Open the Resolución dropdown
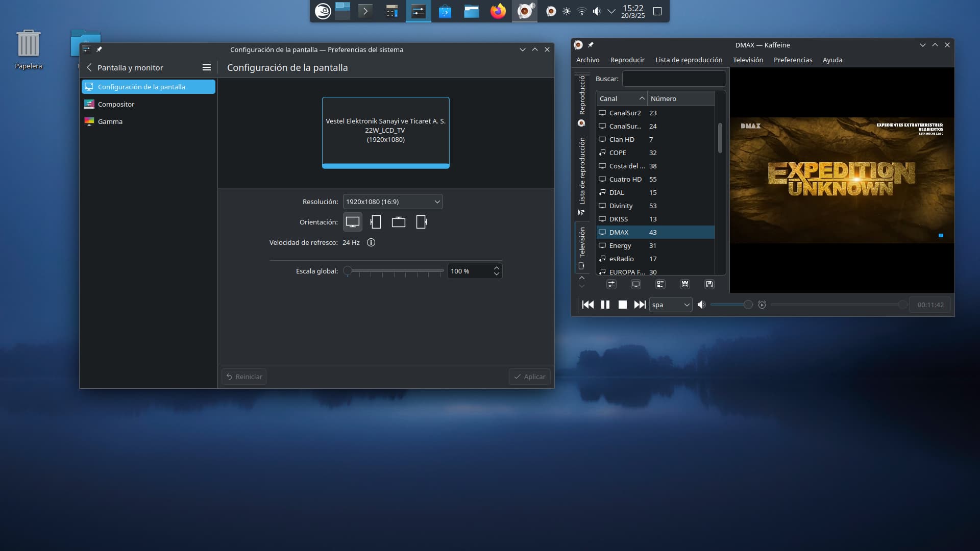980x551 pixels. [x=393, y=202]
